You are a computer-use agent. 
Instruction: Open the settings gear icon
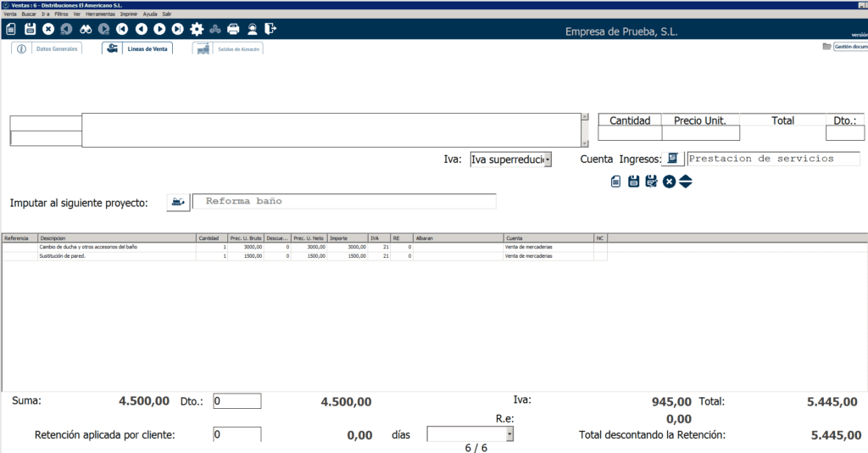(197, 30)
